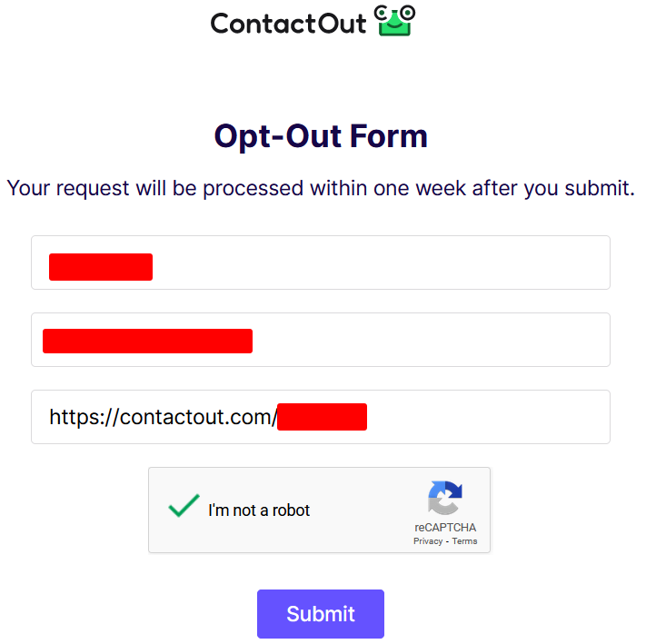Viewport: 646px width, 644px height.
Task: Click the Opt-Out Form heading
Action: tap(321, 136)
